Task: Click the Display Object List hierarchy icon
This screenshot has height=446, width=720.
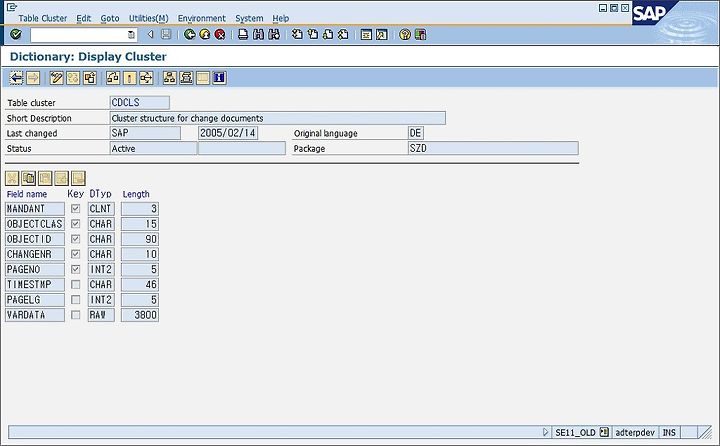Action: coord(169,78)
